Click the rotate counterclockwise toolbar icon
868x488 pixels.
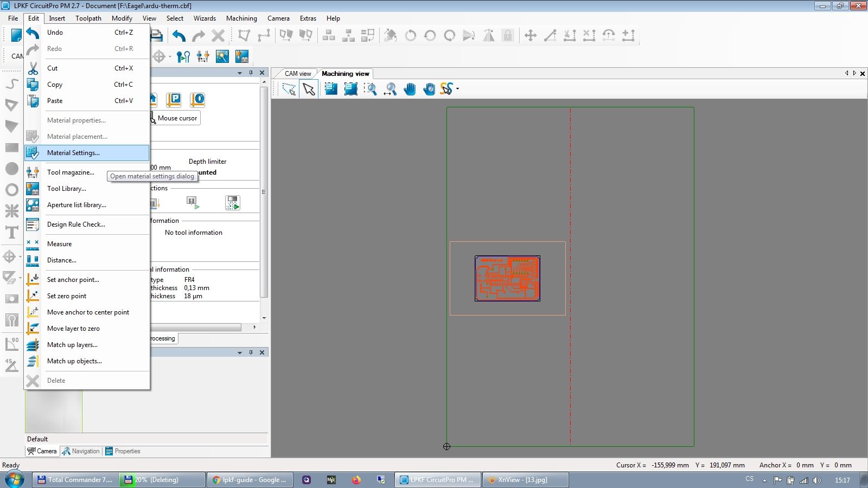[x=411, y=36]
